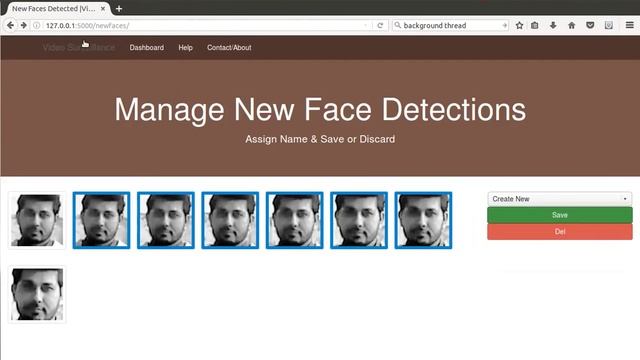This screenshot has height=360, width=640.
Task: Open the hamburger menu in Firefox
Action: [x=629, y=25]
